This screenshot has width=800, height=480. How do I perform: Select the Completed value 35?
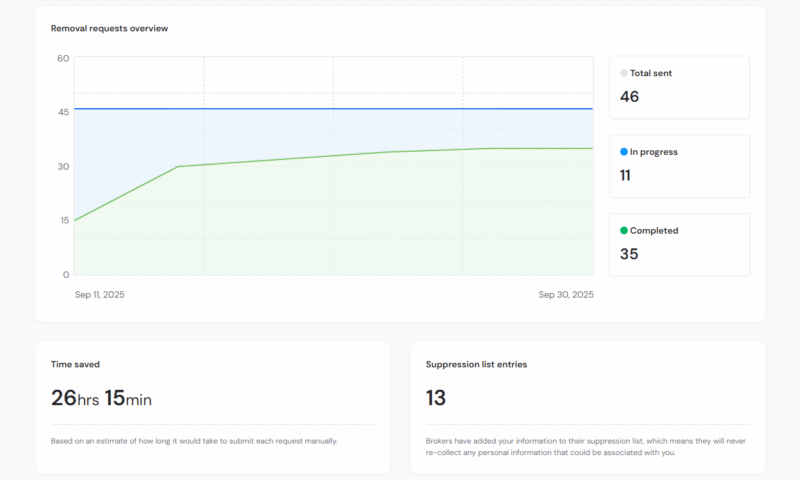tap(629, 254)
